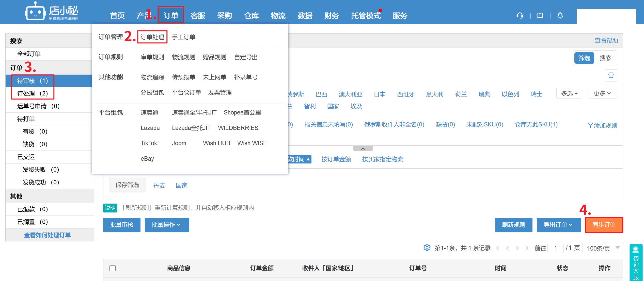
Task: Click the orange 同步订单 button
Action: 604,225
